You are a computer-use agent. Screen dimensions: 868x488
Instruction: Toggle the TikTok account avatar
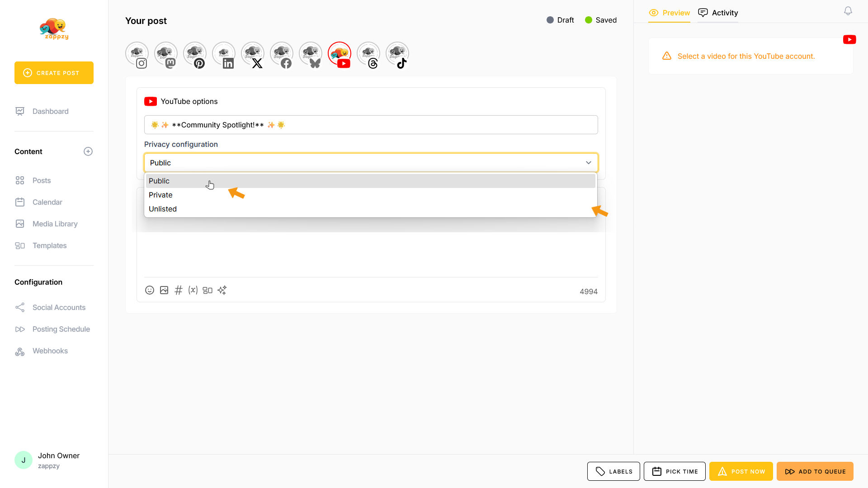(x=397, y=54)
